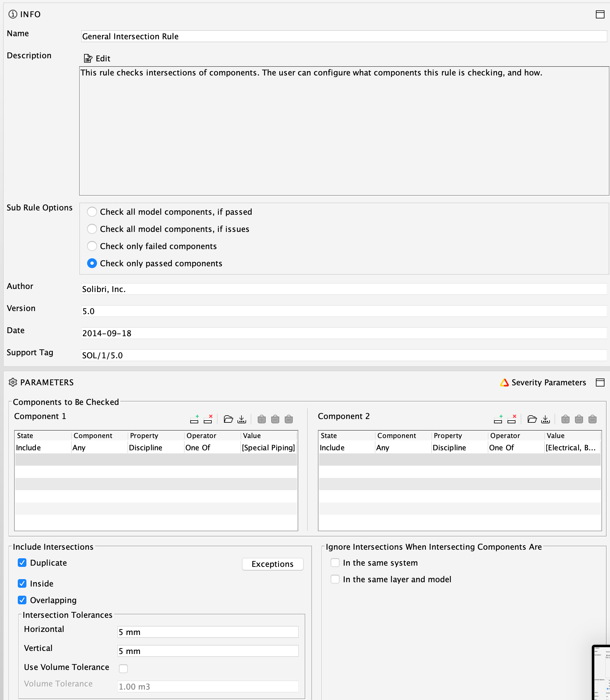Select 'Check all model components, if passed'
The width and height of the screenshot is (610, 700).
coord(92,212)
